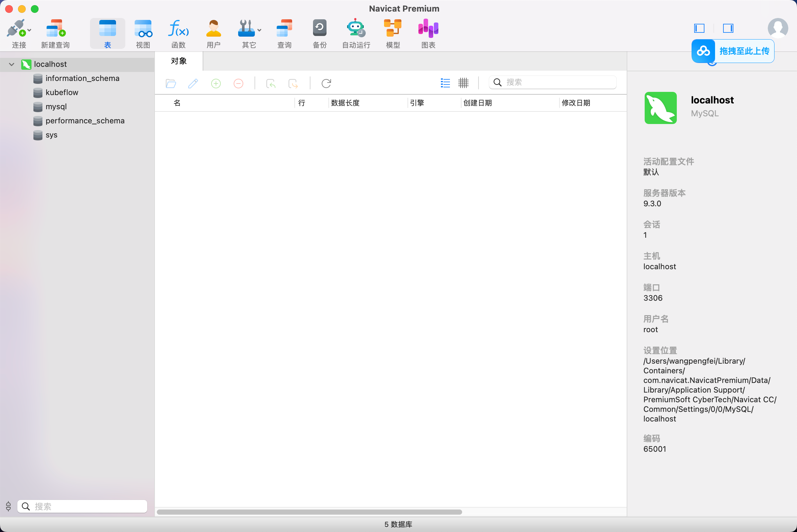797x532 pixels.
Task: Switch to grid detail view mode
Action: pos(463,83)
